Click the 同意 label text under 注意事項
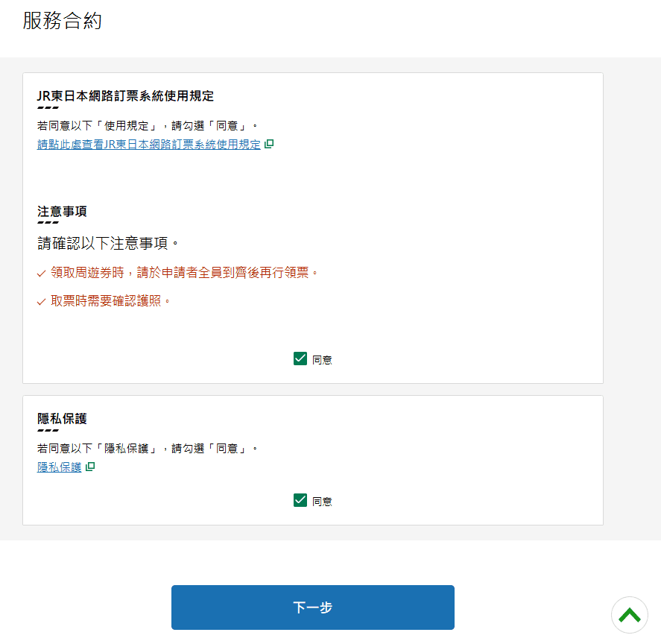 point(322,360)
